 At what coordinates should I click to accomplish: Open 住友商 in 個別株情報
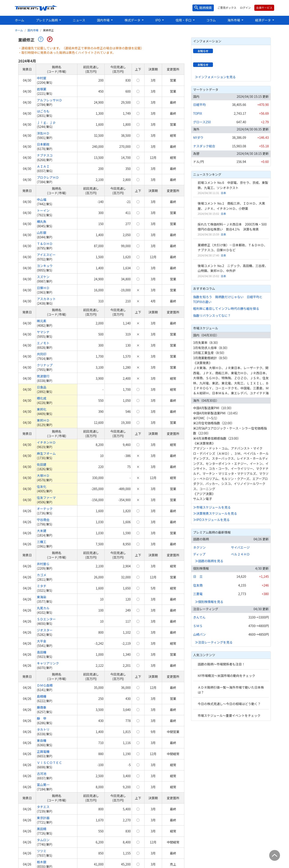pyautogui.click(x=198, y=585)
